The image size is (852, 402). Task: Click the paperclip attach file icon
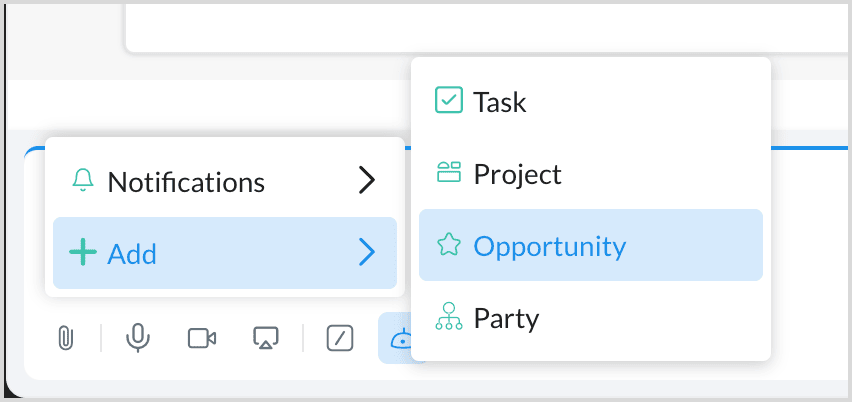[65, 339]
